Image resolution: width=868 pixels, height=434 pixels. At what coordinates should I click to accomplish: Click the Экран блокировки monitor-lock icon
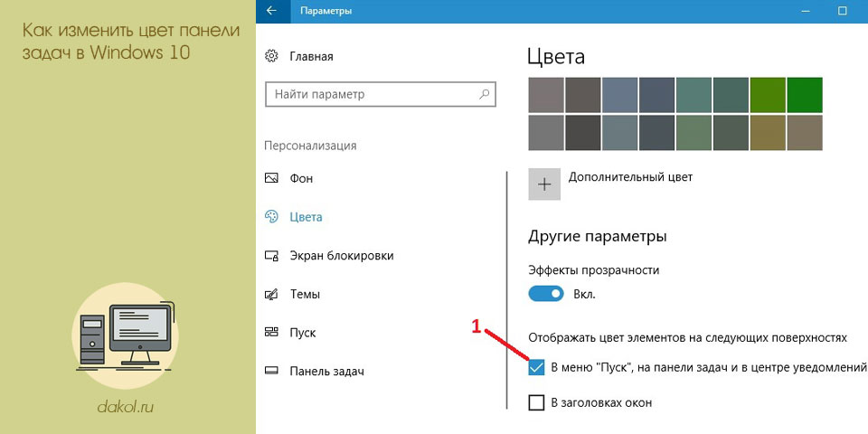[271, 256]
